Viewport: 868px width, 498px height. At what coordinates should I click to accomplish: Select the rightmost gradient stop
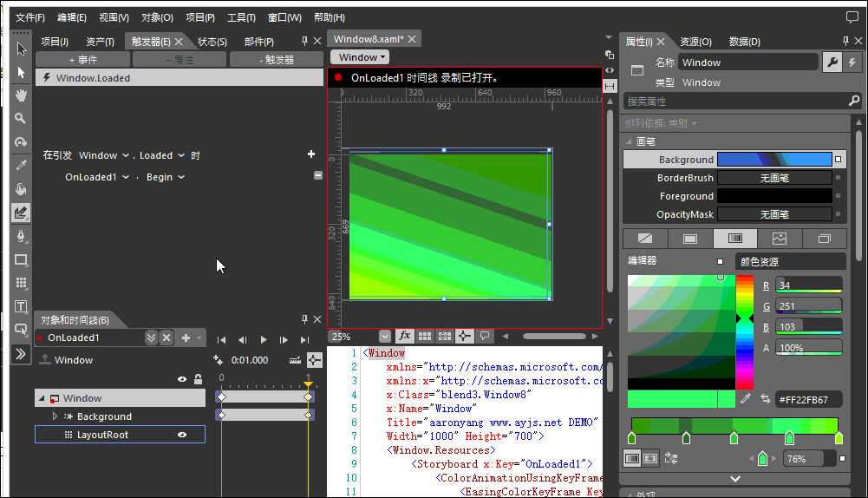click(x=839, y=437)
